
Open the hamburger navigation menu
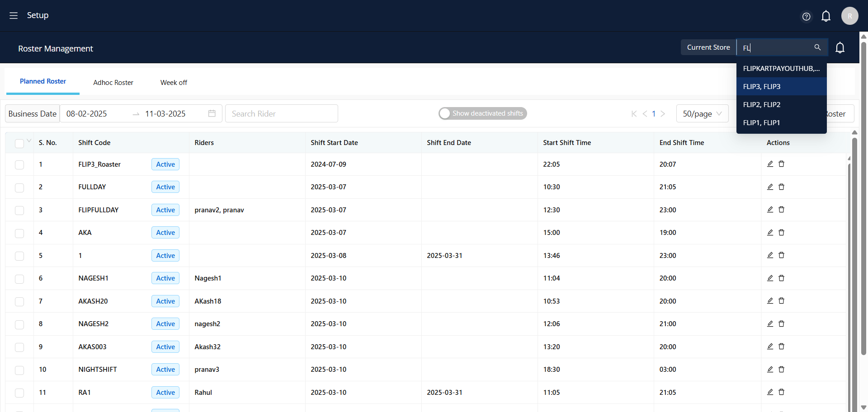(14, 15)
